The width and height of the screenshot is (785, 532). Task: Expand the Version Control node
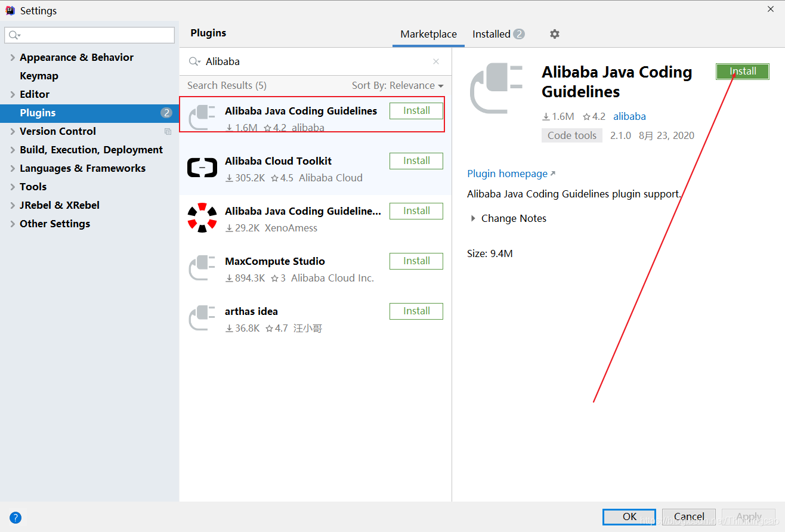[x=13, y=131]
